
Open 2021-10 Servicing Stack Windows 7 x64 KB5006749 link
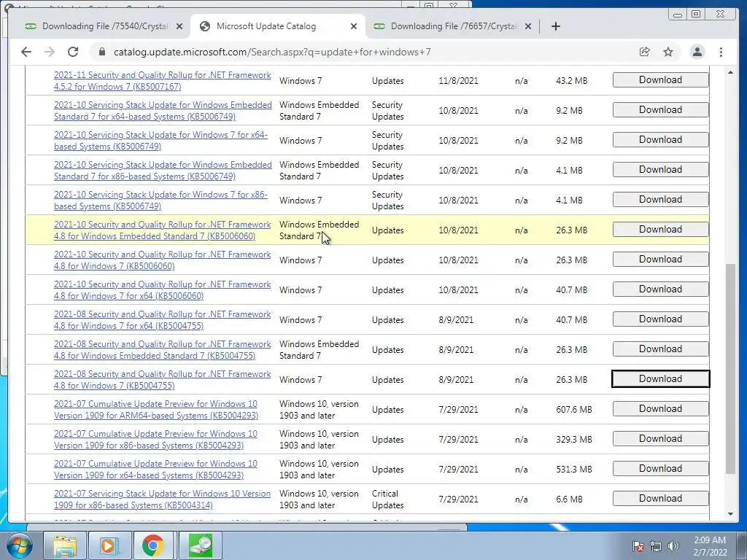161,141
